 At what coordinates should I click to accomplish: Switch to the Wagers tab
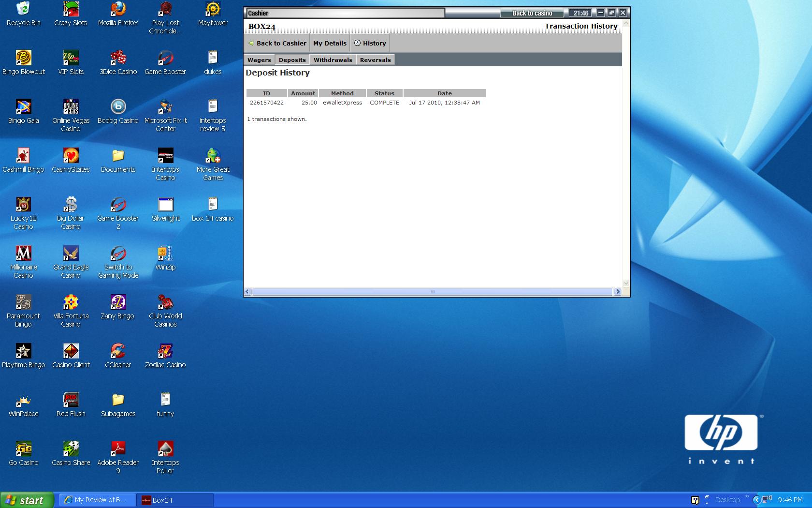[259, 60]
